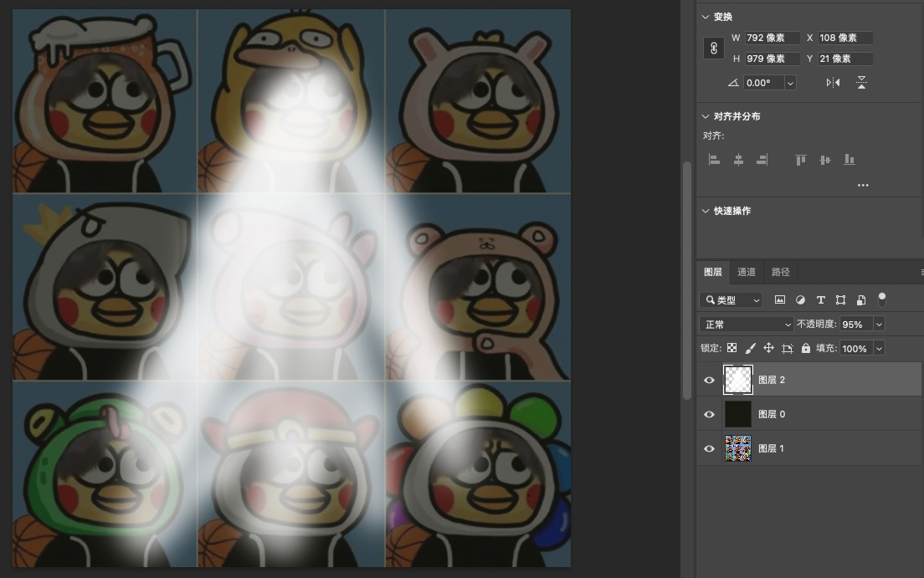Select the 图层 1 thumbnail
Image resolution: width=924 pixels, height=578 pixels.
tap(738, 448)
